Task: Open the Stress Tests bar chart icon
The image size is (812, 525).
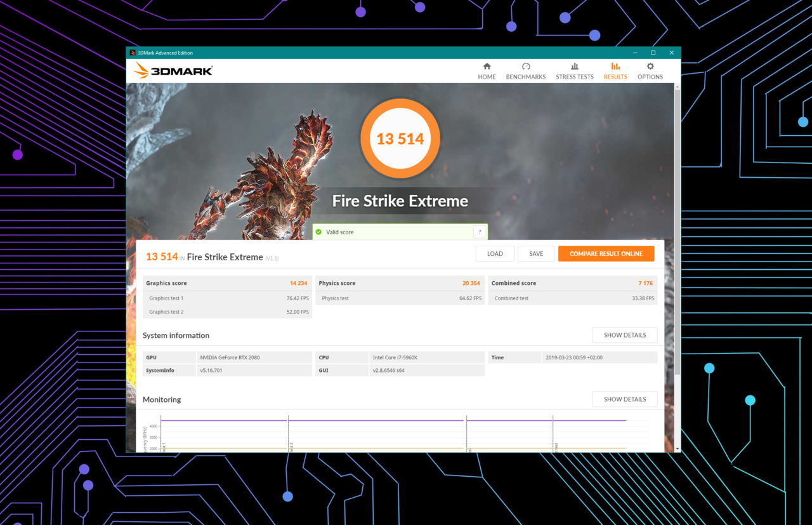Action: [575, 66]
